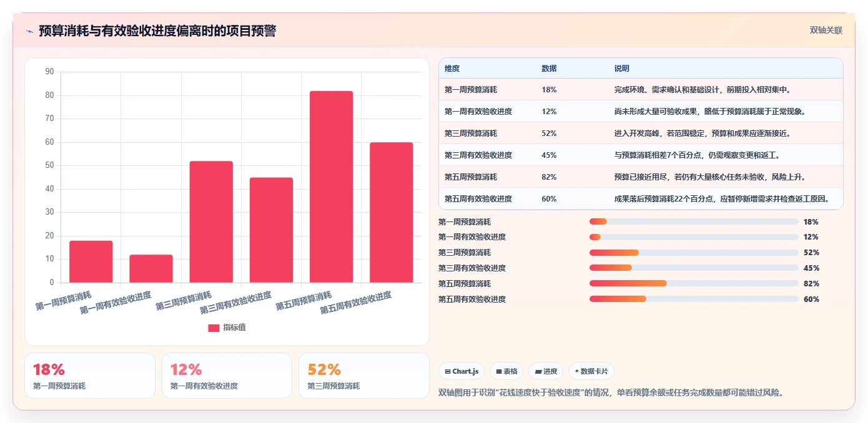Viewport: 868px width, 423px height.
Task: Click the 双轴关联 badge in the header
Action: tap(826, 30)
